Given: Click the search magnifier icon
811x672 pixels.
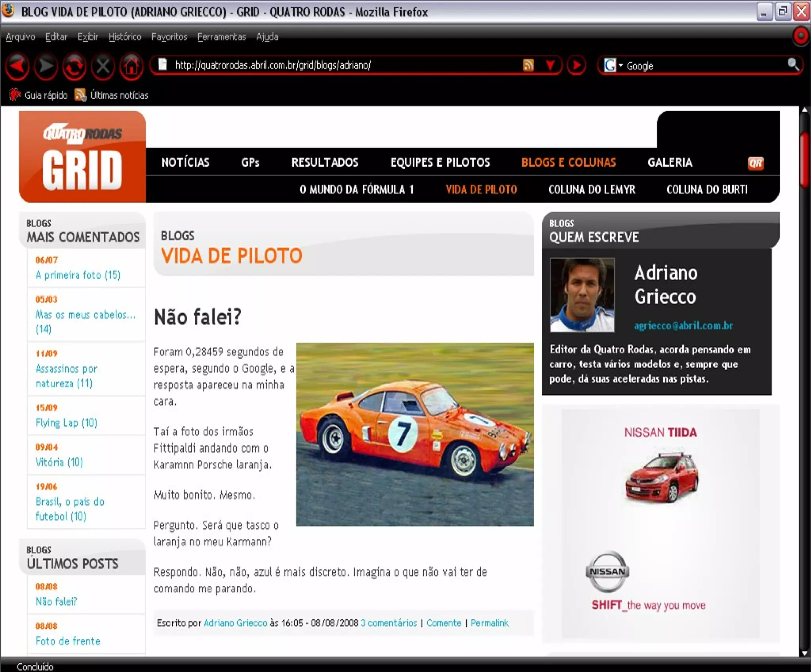Looking at the screenshot, I should pos(793,64).
